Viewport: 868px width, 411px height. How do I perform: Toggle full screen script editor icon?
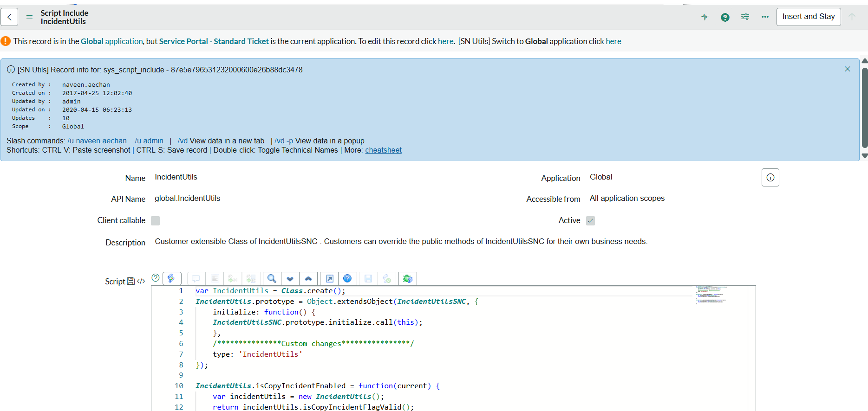click(330, 278)
